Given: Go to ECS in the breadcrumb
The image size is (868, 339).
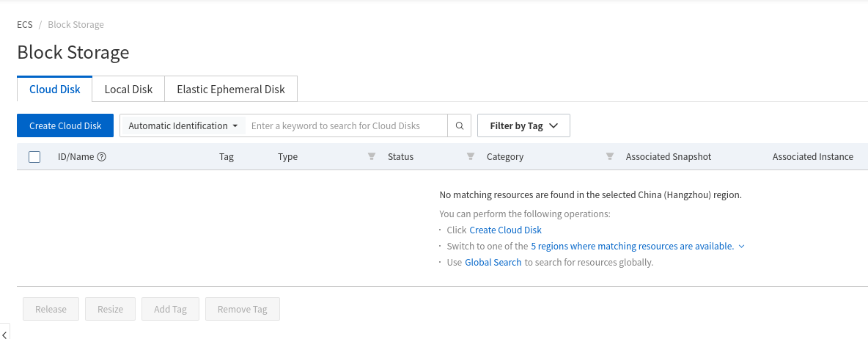Looking at the screenshot, I should [x=24, y=24].
